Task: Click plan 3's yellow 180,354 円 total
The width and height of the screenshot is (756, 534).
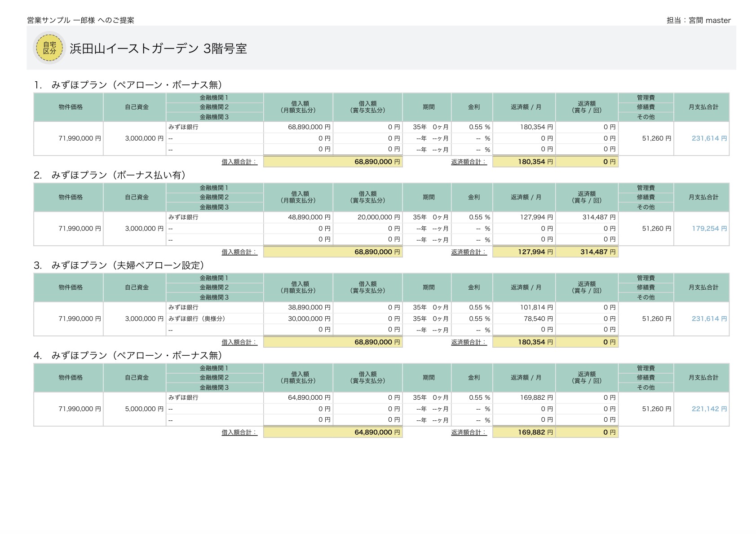Action: point(524,342)
